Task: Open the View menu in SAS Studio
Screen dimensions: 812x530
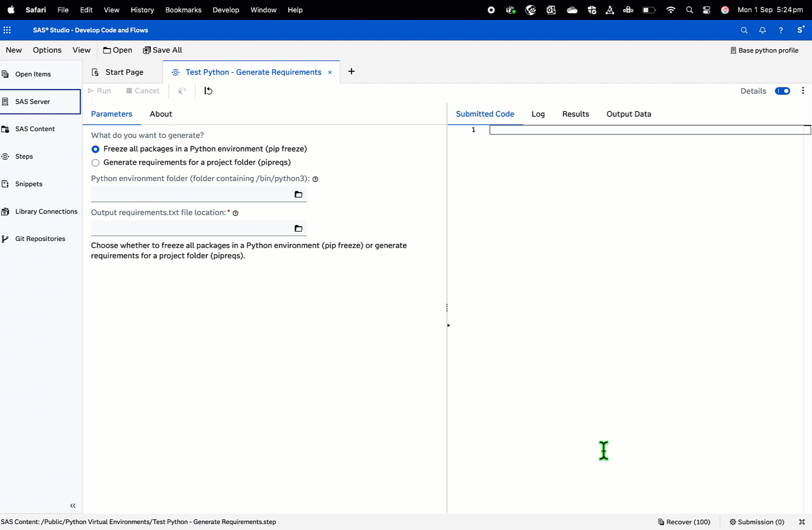Action: 81,50
